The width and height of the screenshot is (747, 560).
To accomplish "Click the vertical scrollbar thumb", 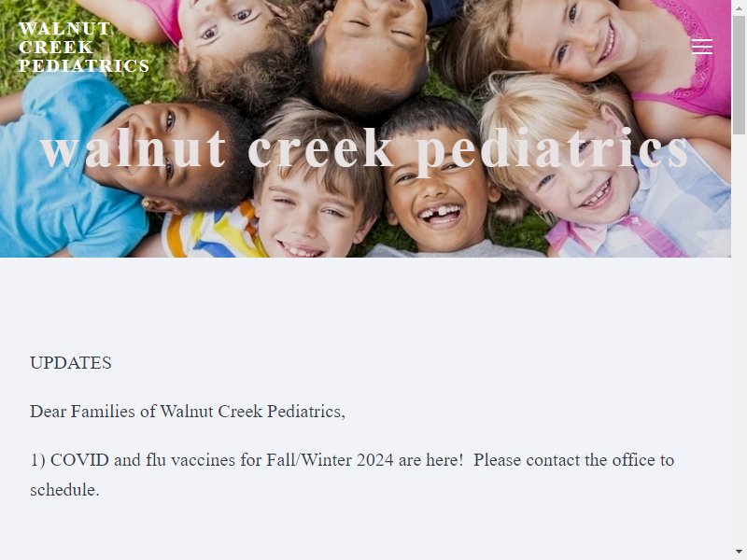I will point(739,76).
